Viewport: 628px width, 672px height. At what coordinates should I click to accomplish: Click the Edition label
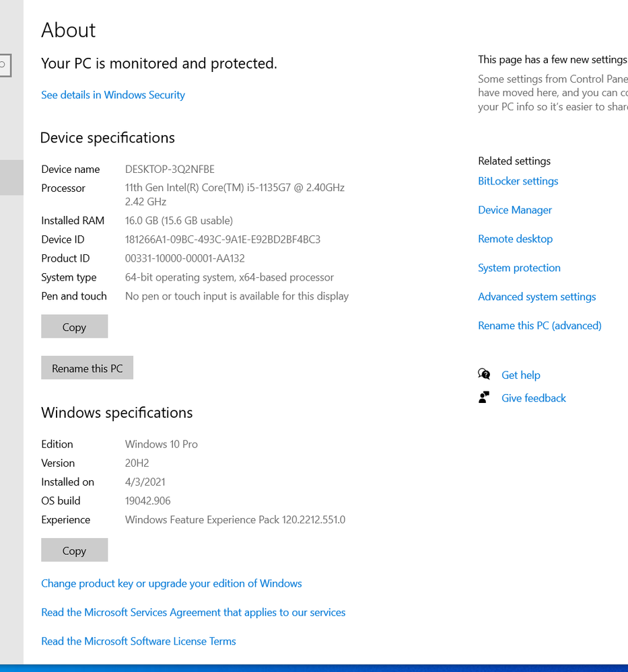57,445
